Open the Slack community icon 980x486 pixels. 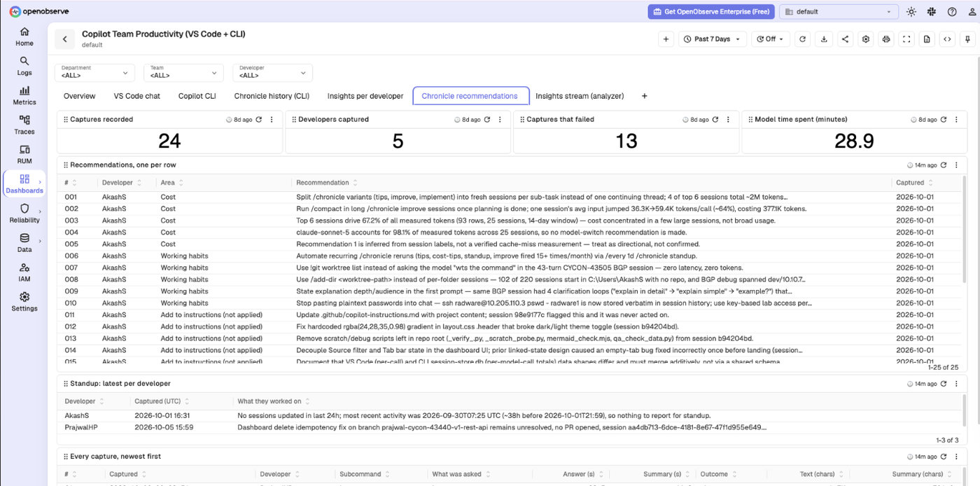932,11
